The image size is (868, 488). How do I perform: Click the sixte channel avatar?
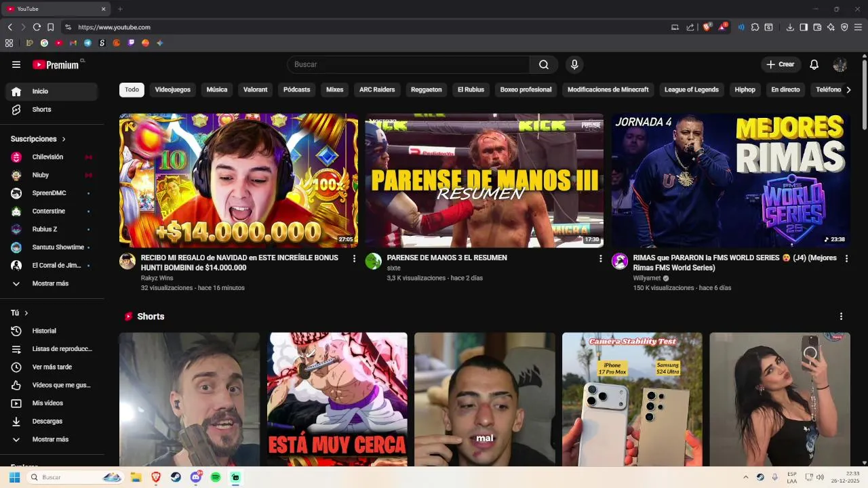coord(374,262)
